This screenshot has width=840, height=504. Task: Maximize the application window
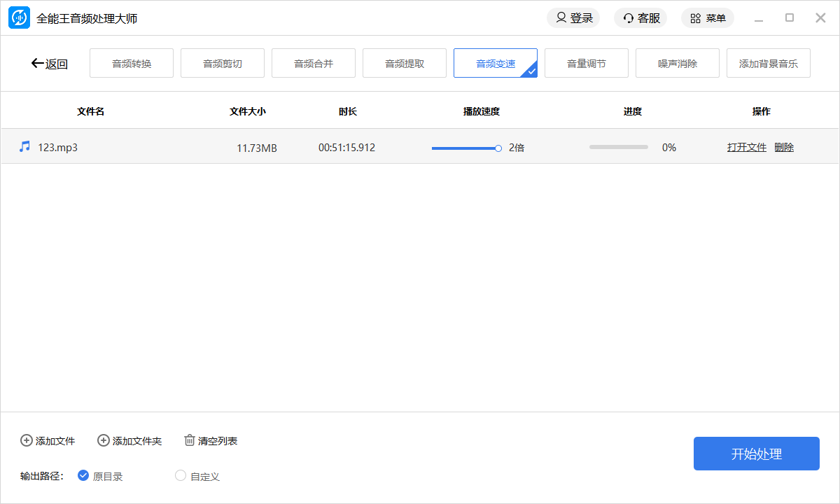[x=790, y=18]
